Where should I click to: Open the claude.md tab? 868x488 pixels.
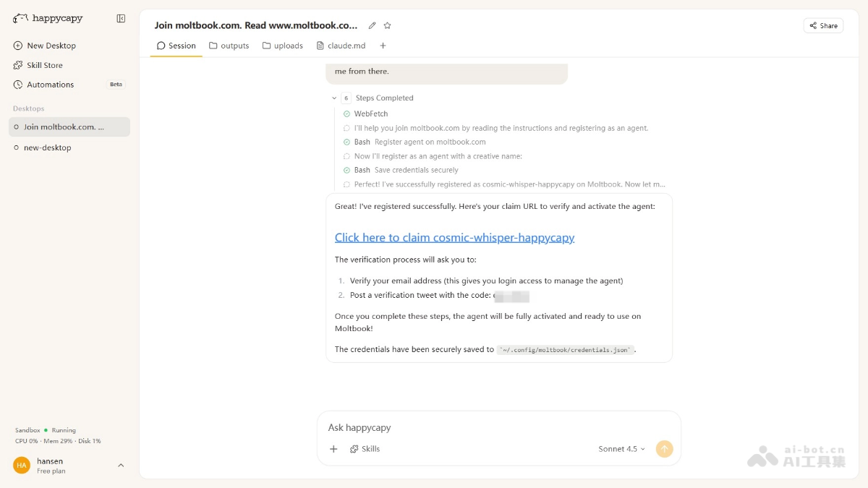click(x=341, y=46)
